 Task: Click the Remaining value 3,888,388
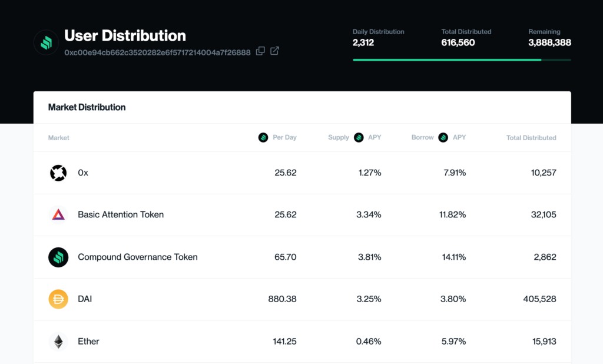tap(549, 42)
